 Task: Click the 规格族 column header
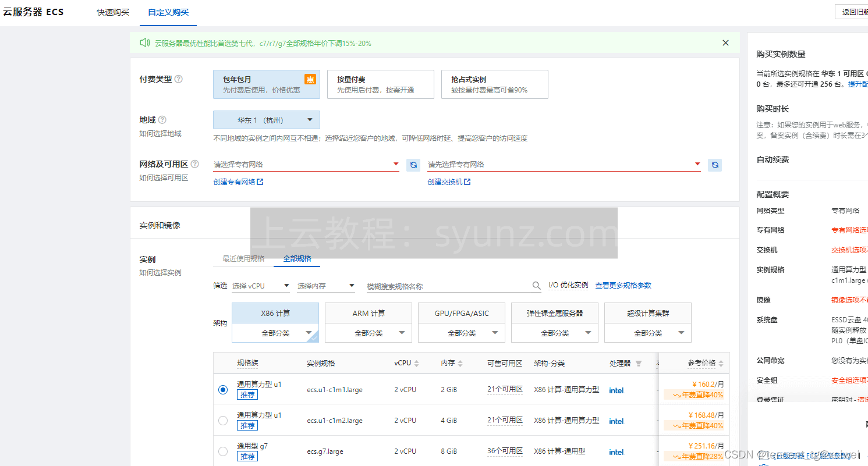(247, 363)
